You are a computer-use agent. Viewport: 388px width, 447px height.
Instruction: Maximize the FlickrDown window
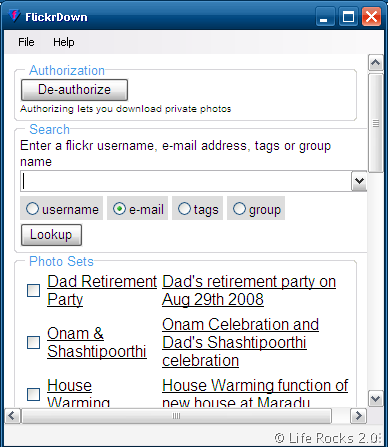click(x=348, y=17)
